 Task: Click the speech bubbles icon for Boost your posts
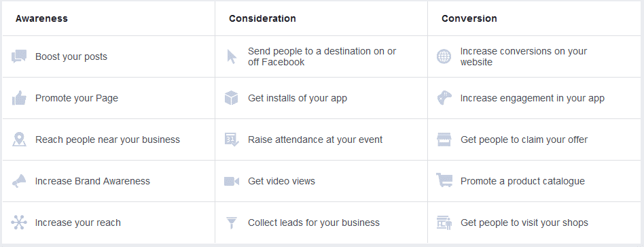(x=19, y=56)
